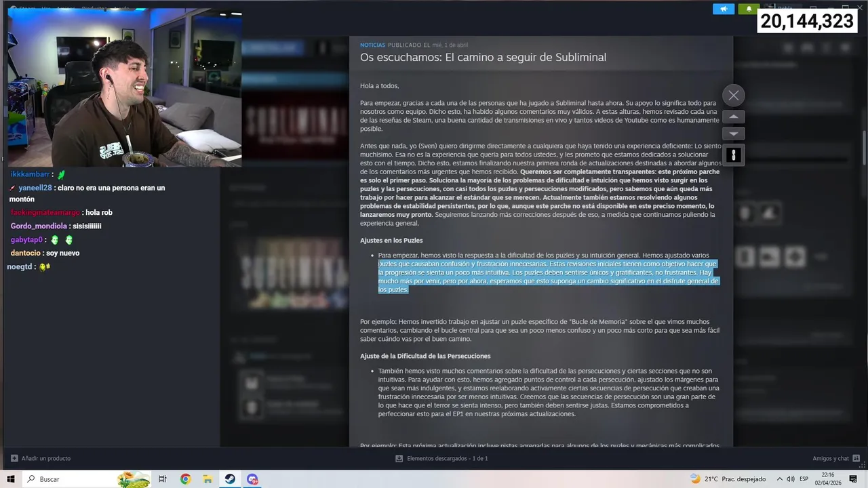The height and width of the screenshot is (488, 868).
Task: Open Windows Task View
Action: click(x=163, y=479)
